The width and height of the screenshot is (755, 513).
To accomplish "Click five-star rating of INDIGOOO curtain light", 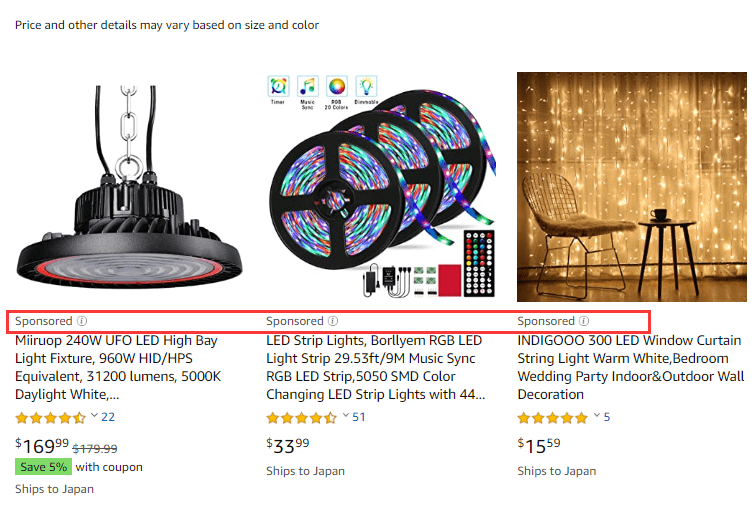I will 553,418.
